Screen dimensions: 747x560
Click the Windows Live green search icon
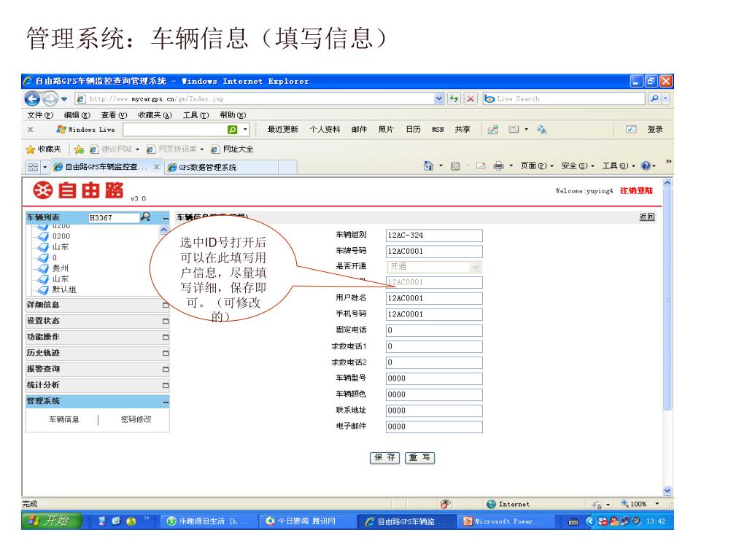click(233, 130)
